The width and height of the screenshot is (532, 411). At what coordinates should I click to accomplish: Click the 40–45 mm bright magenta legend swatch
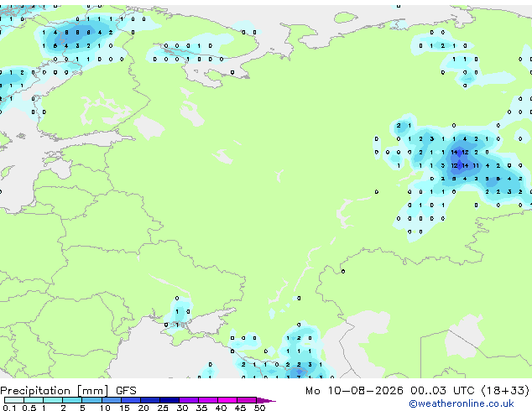(x=227, y=400)
